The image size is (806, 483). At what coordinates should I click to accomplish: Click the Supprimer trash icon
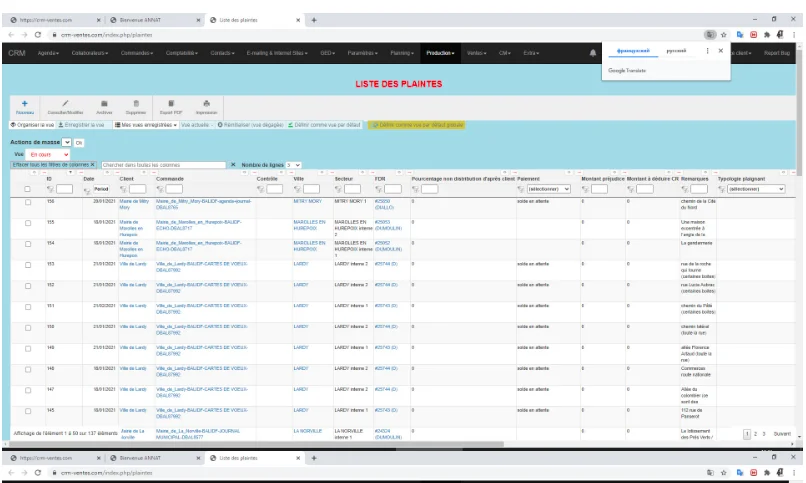[136, 103]
